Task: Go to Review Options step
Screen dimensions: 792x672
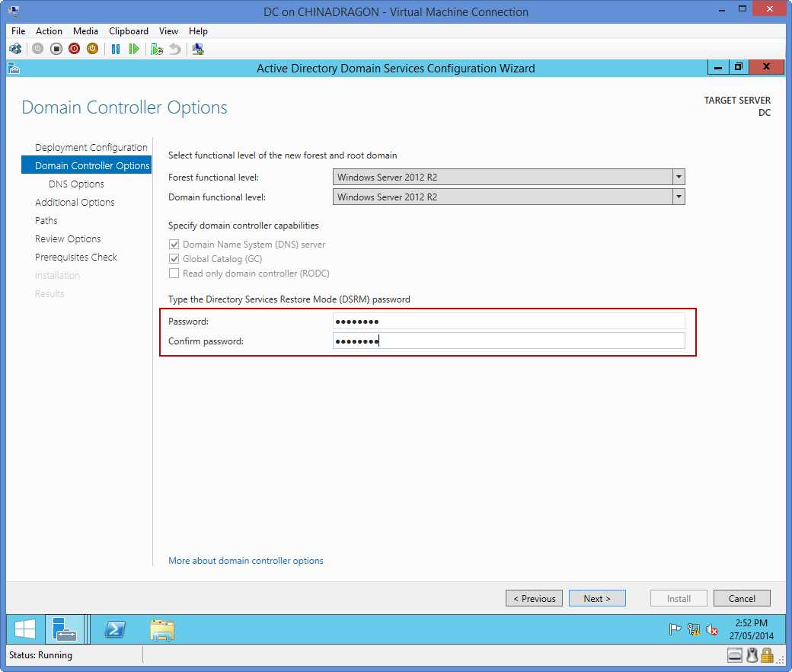Action: [68, 238]
